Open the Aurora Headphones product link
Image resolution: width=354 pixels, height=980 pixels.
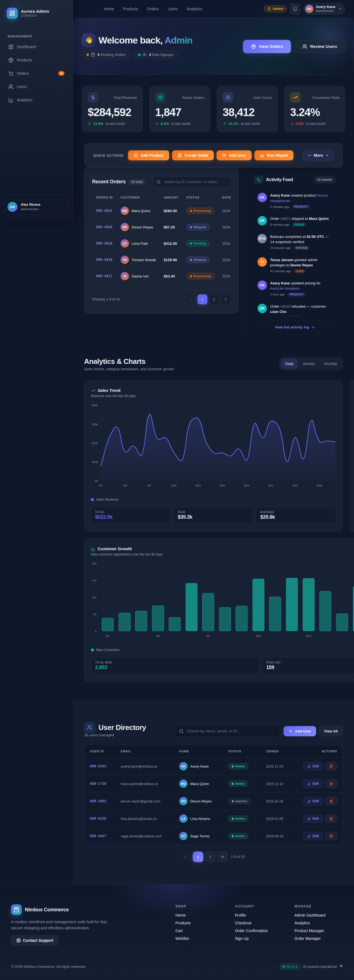[299, 198]
